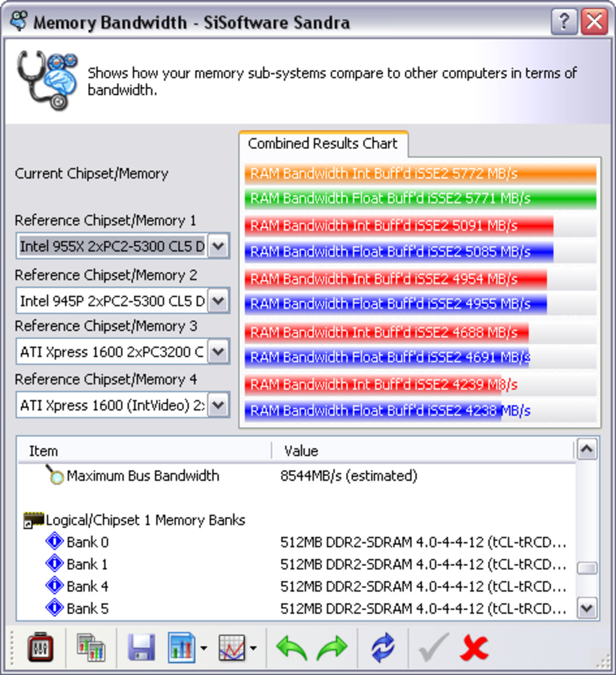
Task: Click the blue Float Buff'd 4238 MB/s bar
Action: pos(373,411)
